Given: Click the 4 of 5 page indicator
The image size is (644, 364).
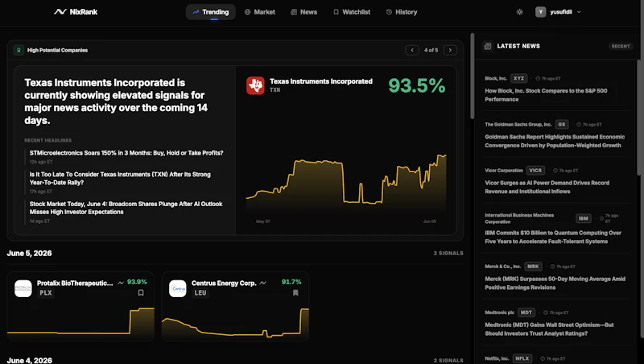Looking at the screenshot, I should tap(431, 50).
